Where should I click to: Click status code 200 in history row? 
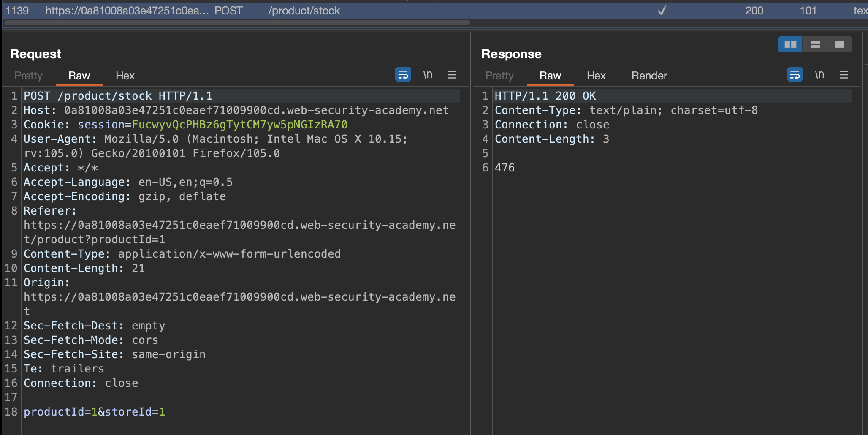tap(754, 11)
